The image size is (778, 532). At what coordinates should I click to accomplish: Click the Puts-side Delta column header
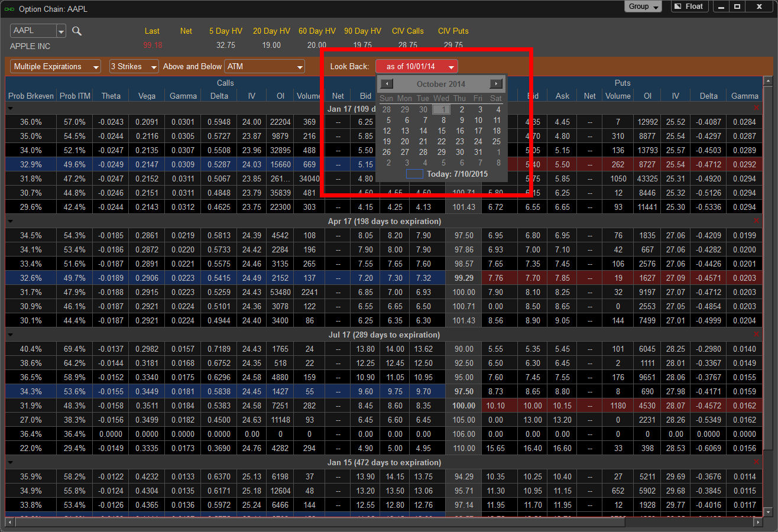point(709,96)
